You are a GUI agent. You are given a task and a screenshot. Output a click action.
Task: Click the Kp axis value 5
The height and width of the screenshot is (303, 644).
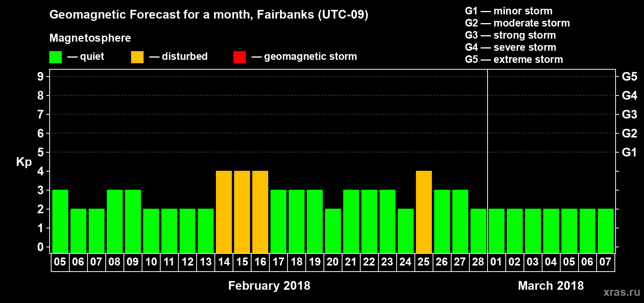pos(40,152)
